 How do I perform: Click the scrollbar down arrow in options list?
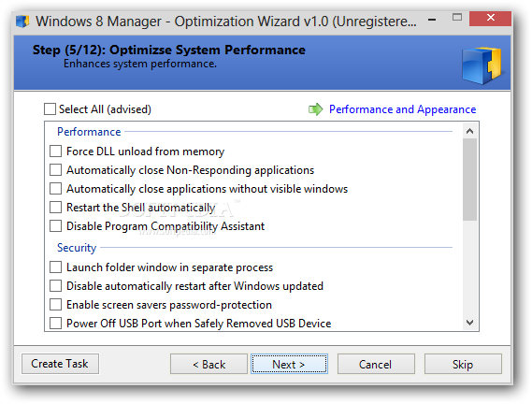point(470,323)
